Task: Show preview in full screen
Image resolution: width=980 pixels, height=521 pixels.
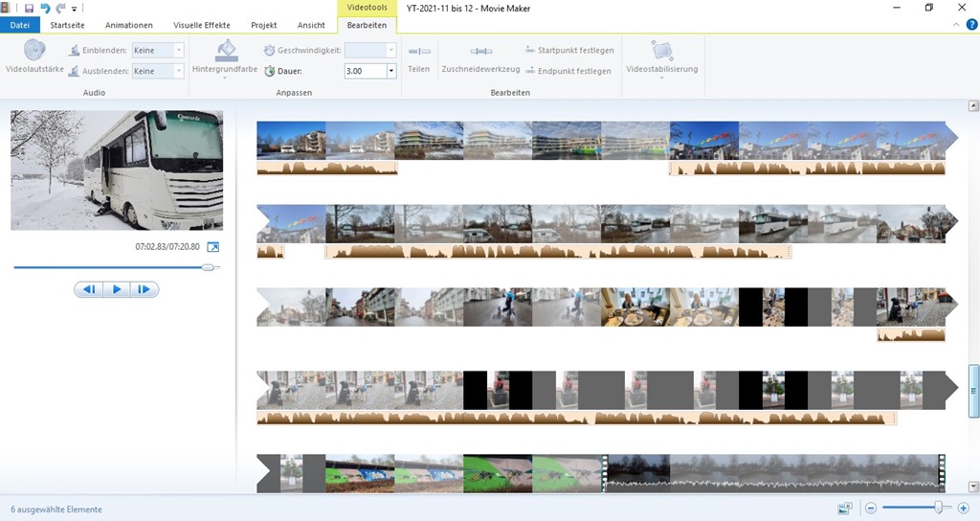Action: [213, 247]
